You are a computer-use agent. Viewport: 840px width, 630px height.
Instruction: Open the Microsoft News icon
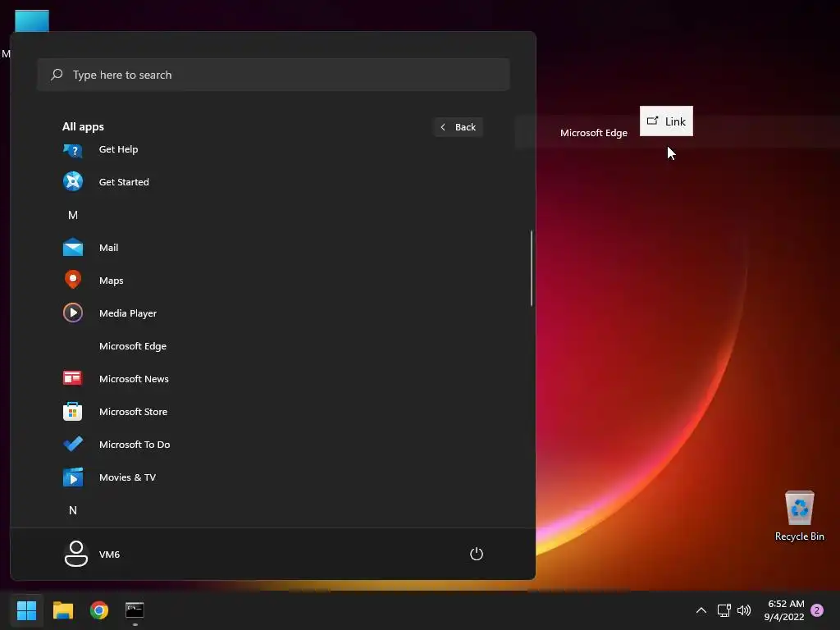(x=73, y=378)
